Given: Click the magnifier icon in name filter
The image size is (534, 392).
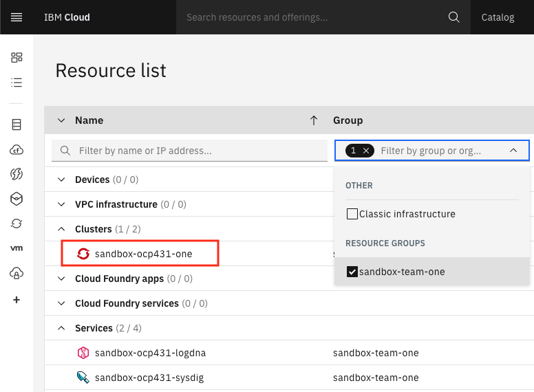Looking at the screenshot, I should point(65,151).
